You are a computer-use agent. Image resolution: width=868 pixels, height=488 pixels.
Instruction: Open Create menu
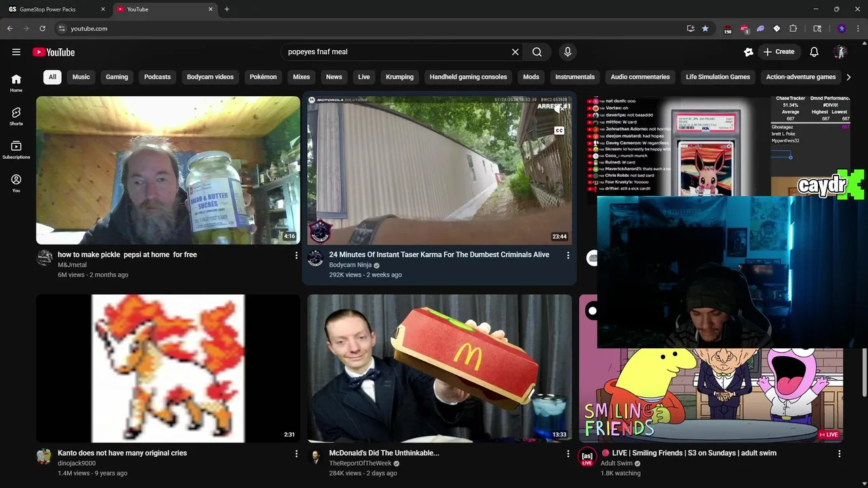click(x=778, y=52)
